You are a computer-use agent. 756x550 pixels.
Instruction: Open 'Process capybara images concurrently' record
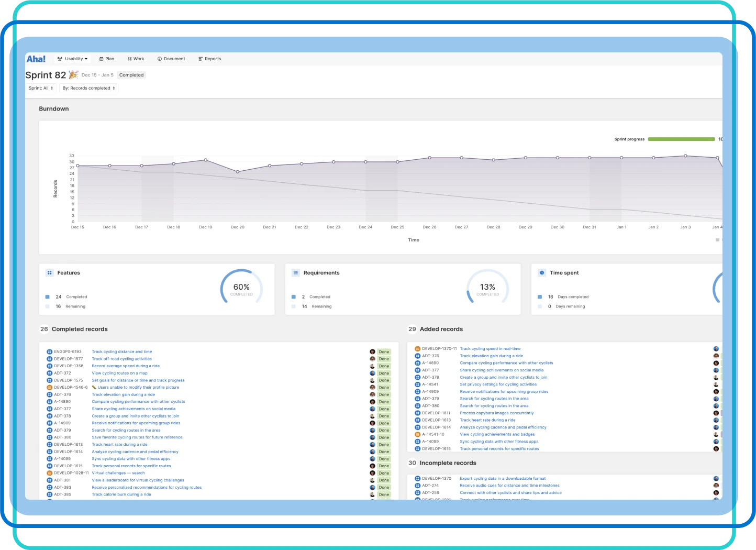496,413
